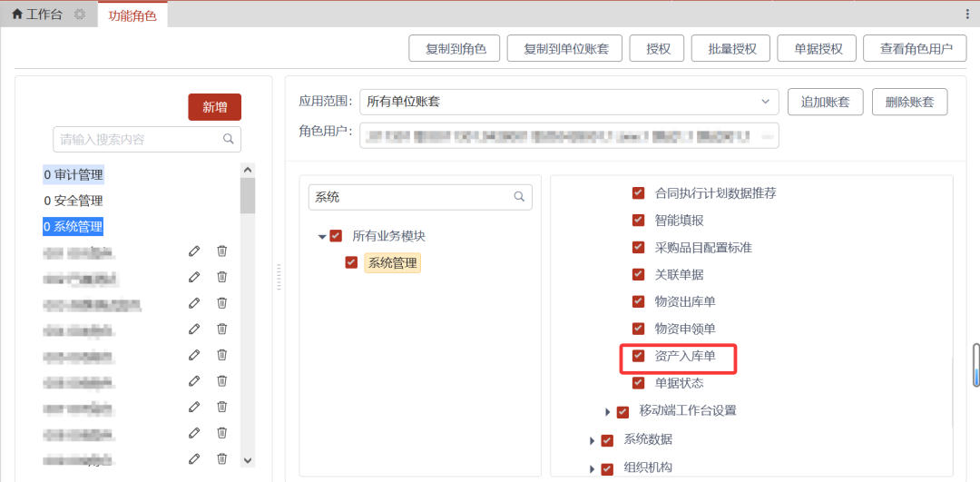Click the up arrow of the role list scrollbar
This screenshot has height=482, width=980.
point(248,170)
